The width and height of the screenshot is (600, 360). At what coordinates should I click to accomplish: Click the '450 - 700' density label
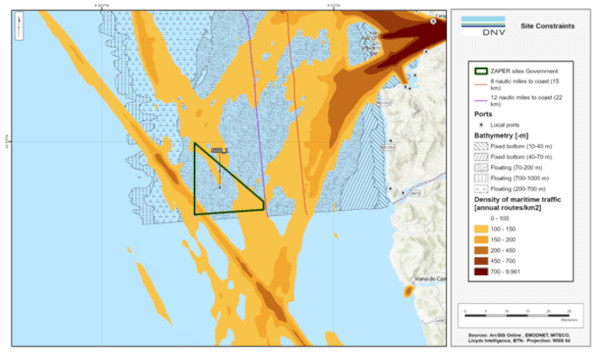(x=503, y=261)
